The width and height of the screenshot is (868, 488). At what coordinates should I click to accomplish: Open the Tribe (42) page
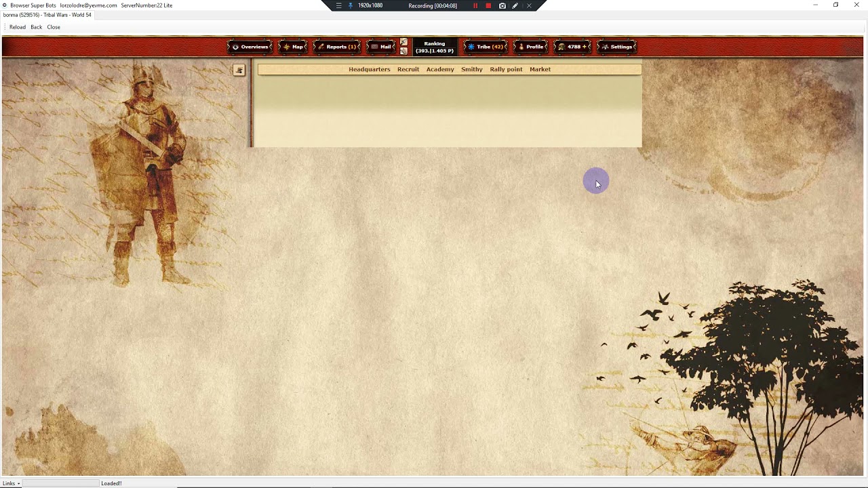(x=485, y=47)
